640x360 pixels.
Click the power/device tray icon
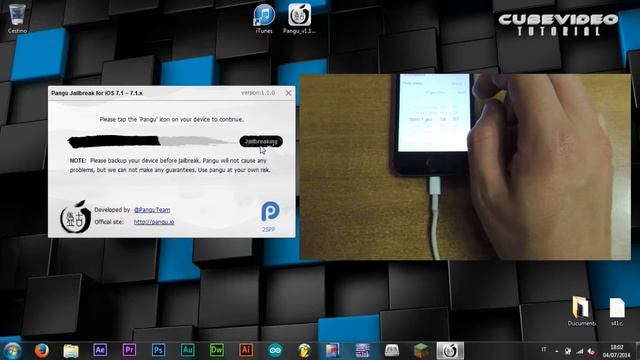click(x=568, y=351)
